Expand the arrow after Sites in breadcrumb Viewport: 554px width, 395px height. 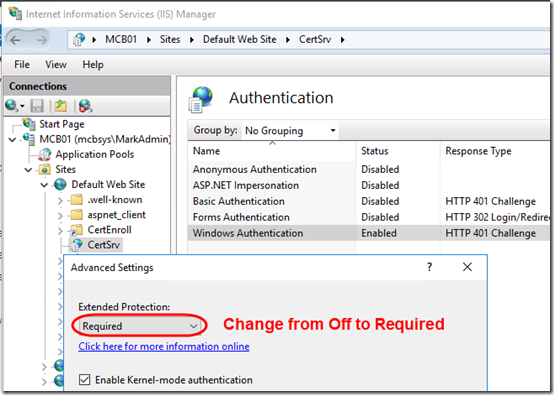(x=192, y=40)
